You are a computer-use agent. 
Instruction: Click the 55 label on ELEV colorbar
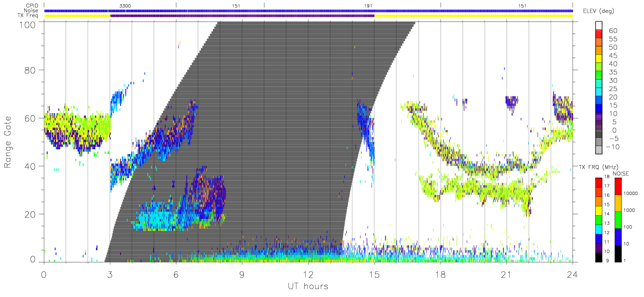click(613, 39)
